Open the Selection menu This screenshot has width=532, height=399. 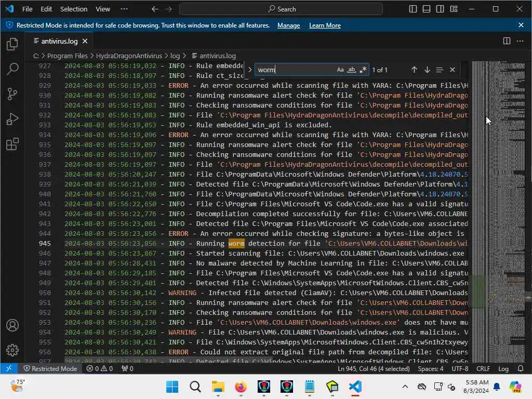pyautogui.click(x=74, y=9)
